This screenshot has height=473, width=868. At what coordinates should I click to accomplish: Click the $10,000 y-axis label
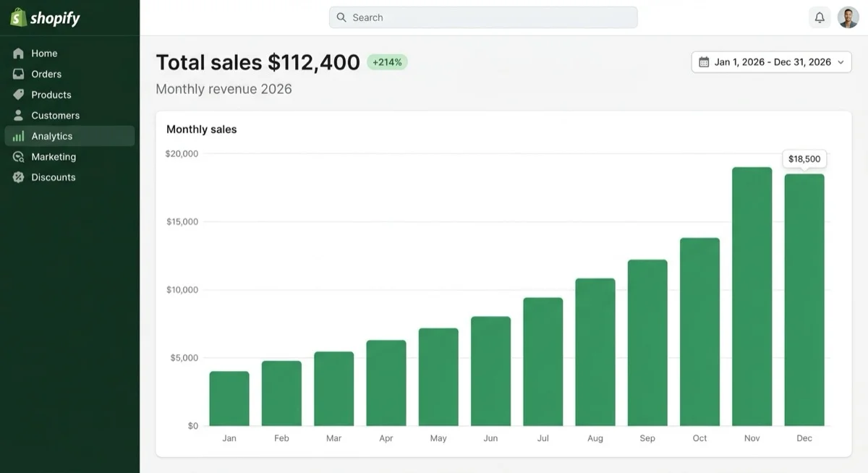[x=182, y=289]
